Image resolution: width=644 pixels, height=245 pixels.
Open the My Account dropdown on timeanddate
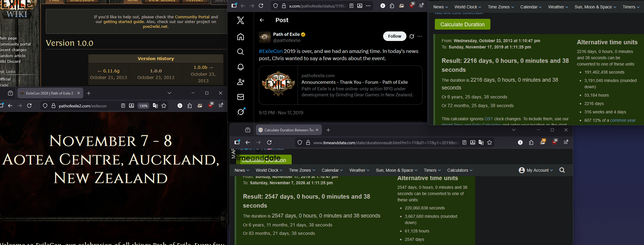[x=536, y=170]
